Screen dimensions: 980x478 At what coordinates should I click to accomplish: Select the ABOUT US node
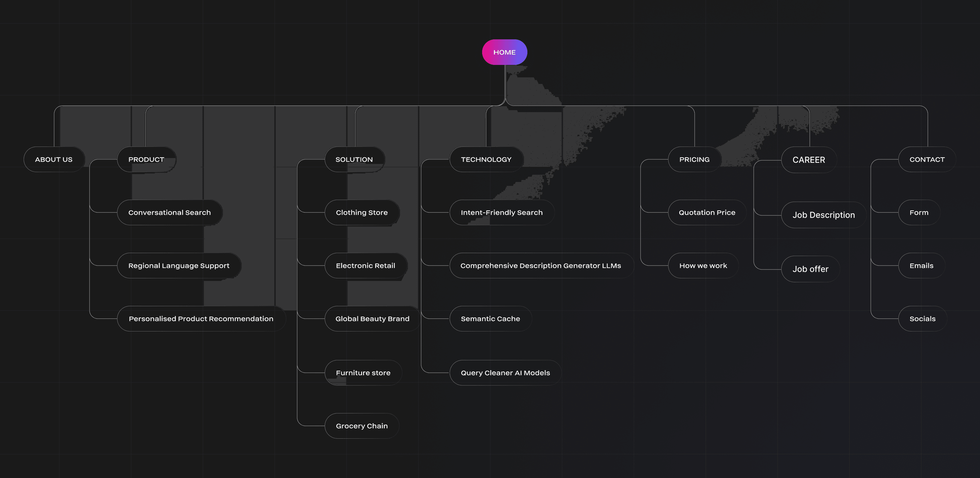[x=54, y=159]
